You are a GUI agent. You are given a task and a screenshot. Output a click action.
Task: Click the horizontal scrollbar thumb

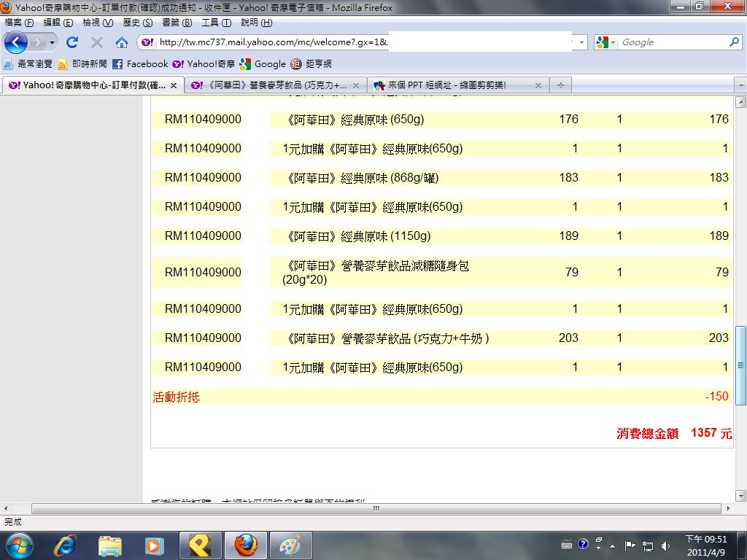tap(376, 508)
